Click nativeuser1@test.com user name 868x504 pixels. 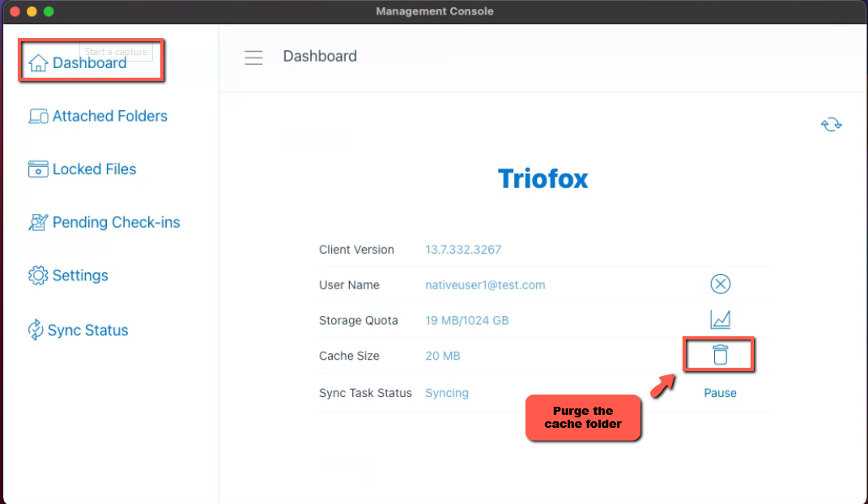pyautogui.click(x=485, y=284)
